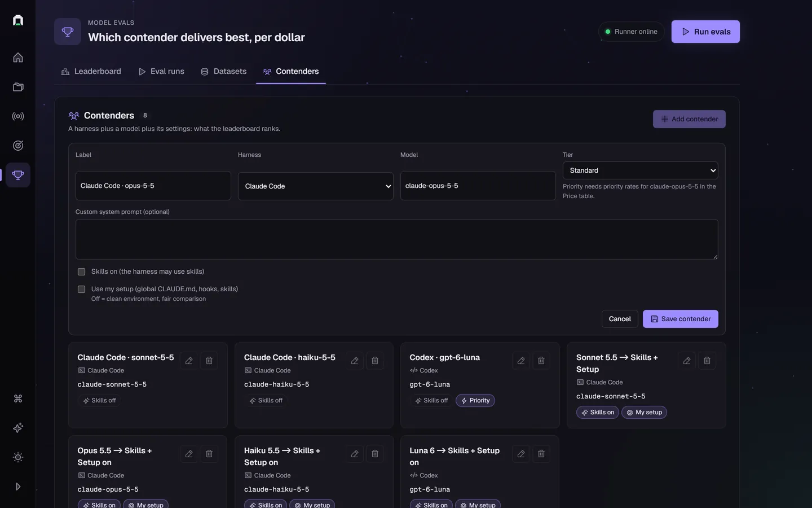812x508 pixels.
Task: Expand sidebar with the arrow icon
Action: coord(18,487)
